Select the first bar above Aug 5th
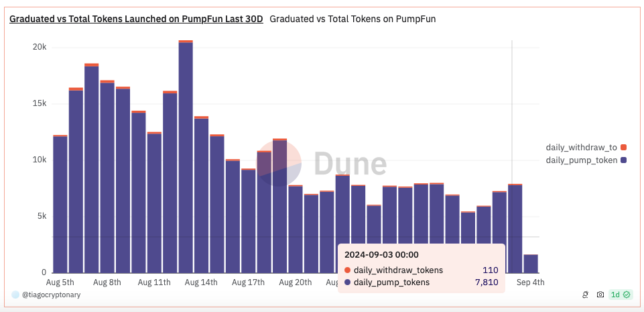Screen dimensions: 644x312 (60, 205)
